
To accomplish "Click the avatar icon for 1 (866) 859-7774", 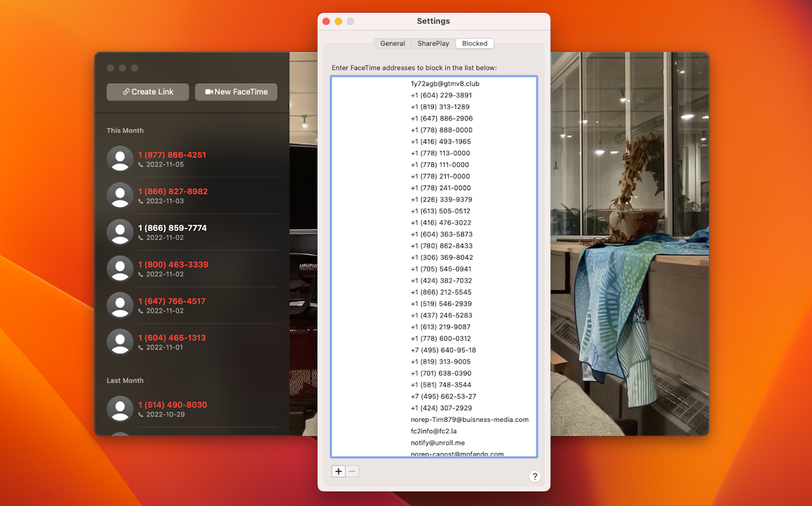I will point(120,232).
